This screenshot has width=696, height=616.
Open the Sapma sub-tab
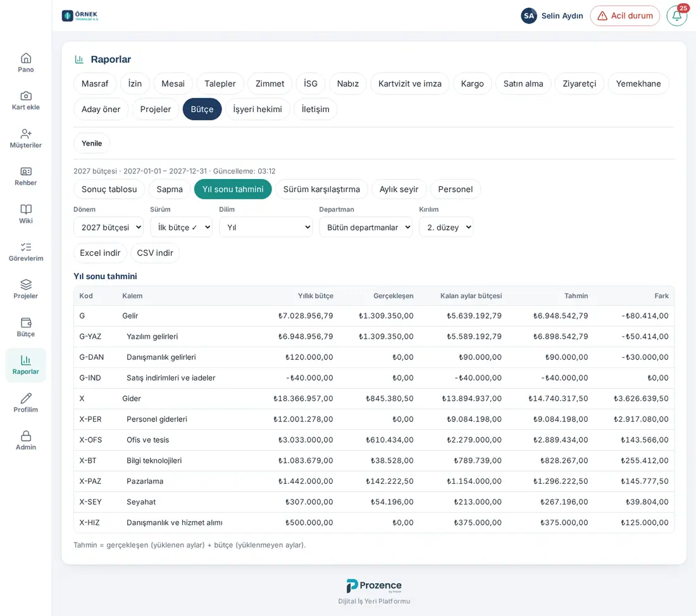[x=170, y=189]
